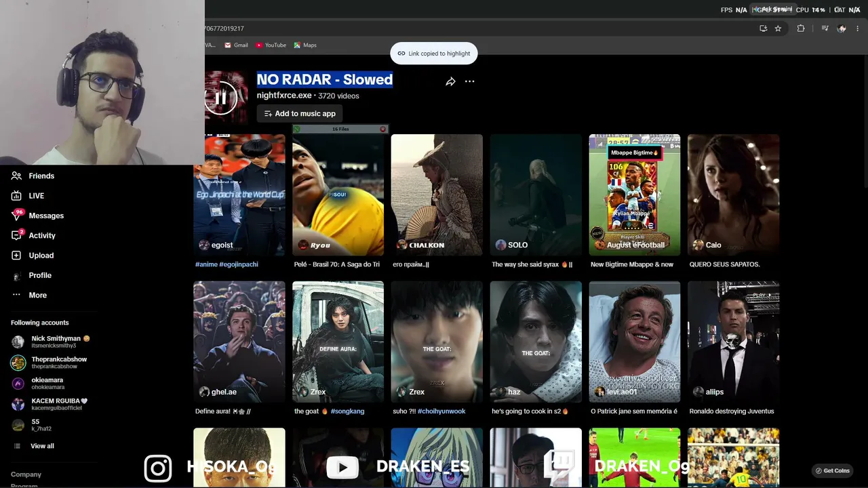Open the Pelé Brasil 70 video thumbnail

(x=338, y=195)
